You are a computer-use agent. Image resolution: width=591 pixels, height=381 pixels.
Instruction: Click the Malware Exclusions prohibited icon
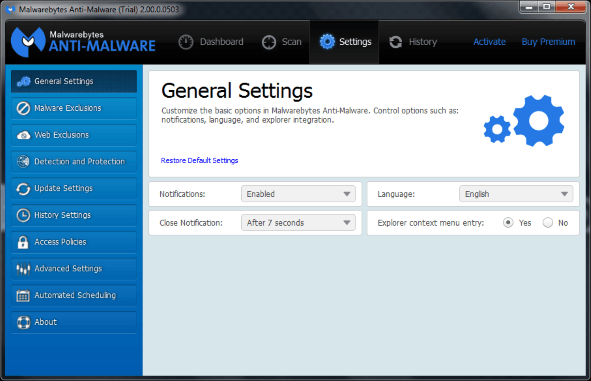pos(23,108)
